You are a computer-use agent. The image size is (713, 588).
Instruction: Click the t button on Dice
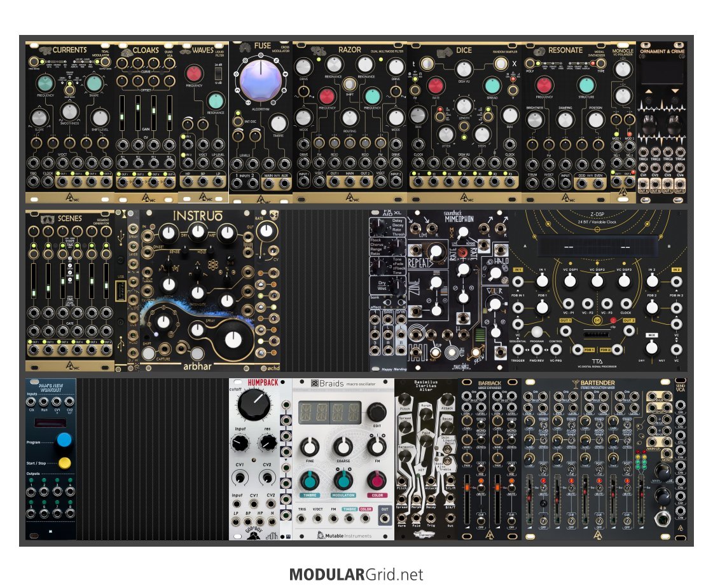[427, 64]
